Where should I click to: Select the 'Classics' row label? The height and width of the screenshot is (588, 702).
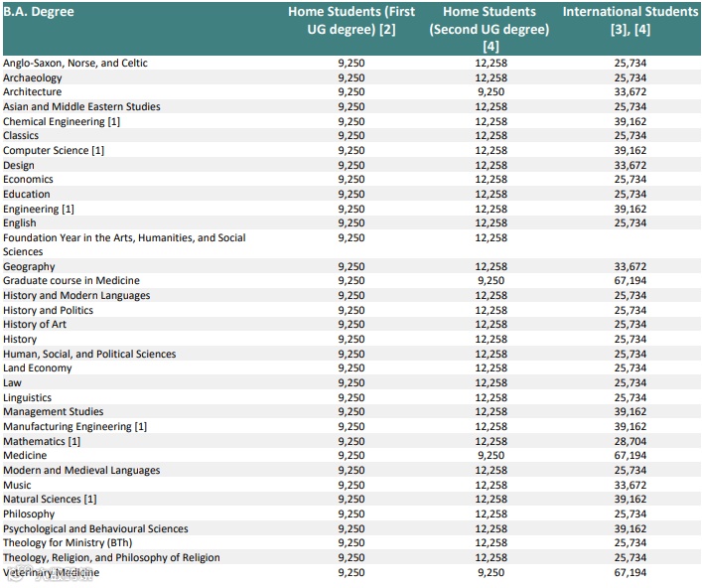pos(21,136)
